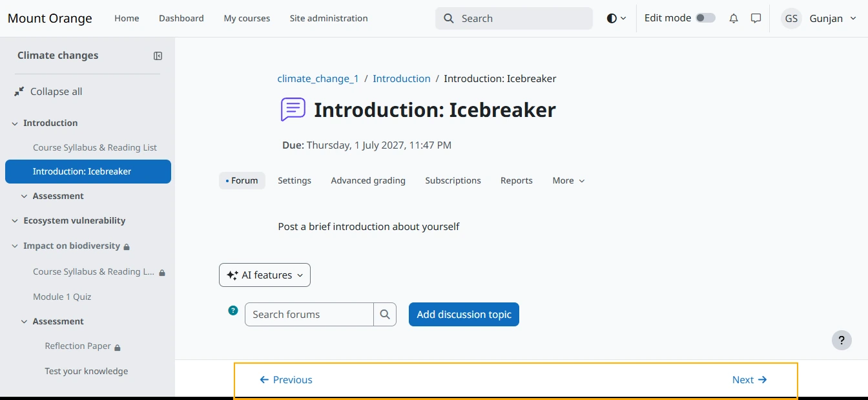868x400 pixels.
Task: Select Introduction: Icebreaker in course index
Action: [88, 172]
